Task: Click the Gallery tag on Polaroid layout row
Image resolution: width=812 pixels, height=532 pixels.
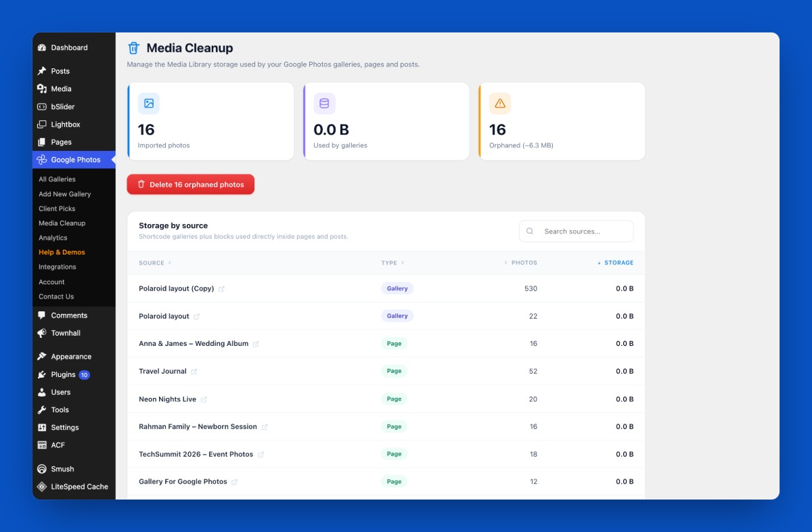Action: pos(397,316)
